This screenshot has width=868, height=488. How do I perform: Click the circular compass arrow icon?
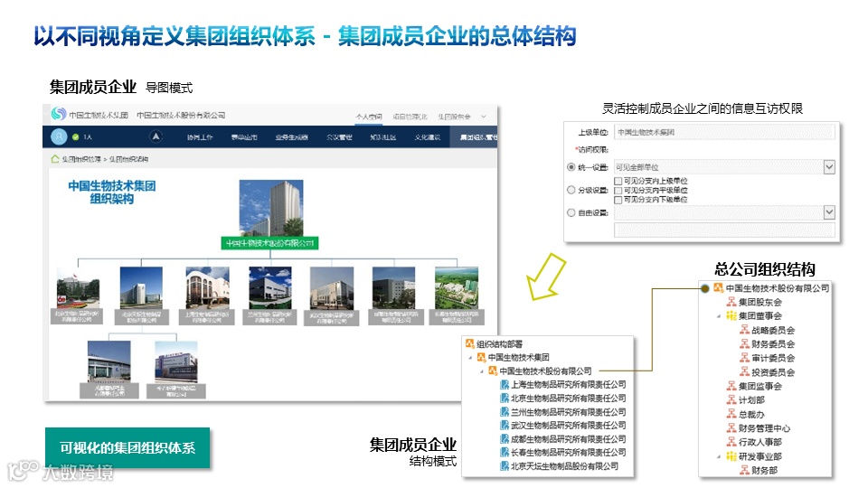[x=156, y=136]
